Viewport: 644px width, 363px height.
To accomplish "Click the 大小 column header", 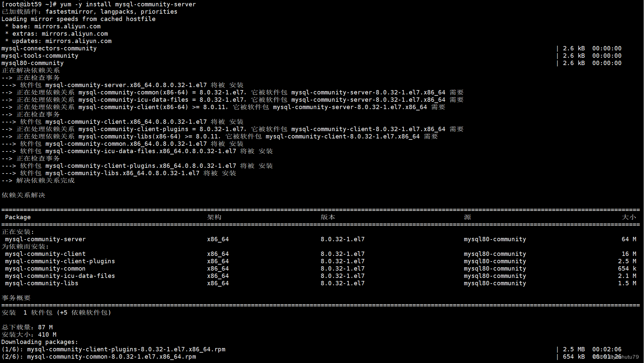I will click(629, 217).
